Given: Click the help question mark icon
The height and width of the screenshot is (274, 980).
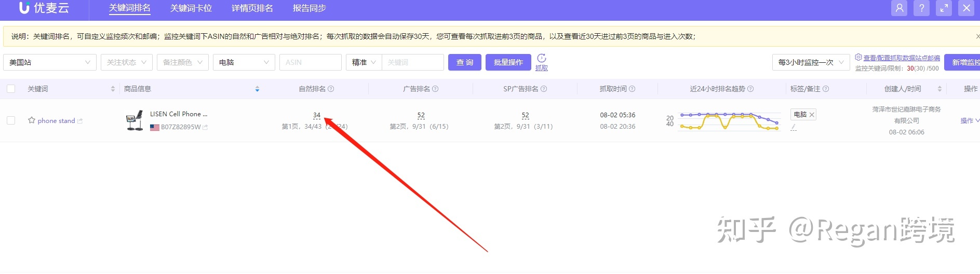Looking at the screenshot, I should (921, 8).
